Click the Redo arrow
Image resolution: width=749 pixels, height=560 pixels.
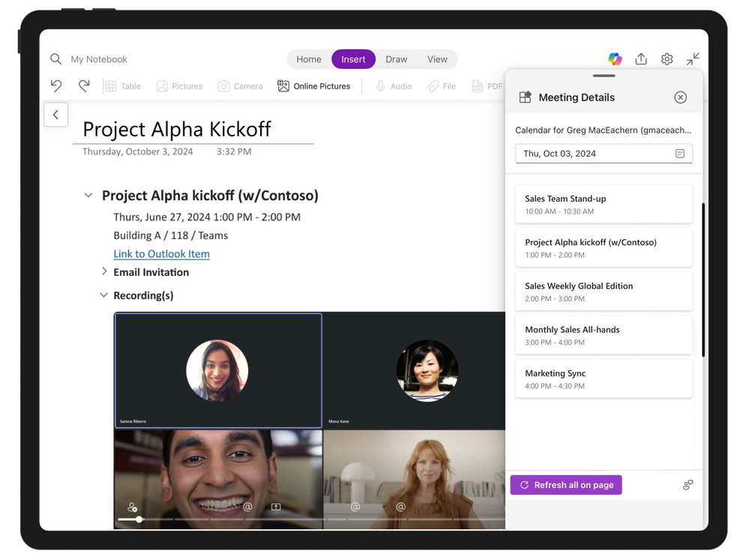pos(84,86)
